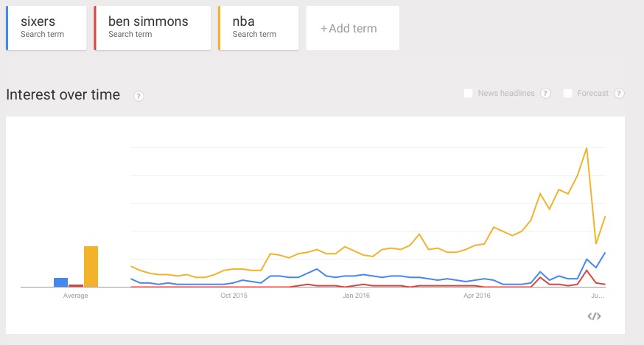Open the embed code icon below chart
Screen dimensions: 644x345
[x=594, y=316]
